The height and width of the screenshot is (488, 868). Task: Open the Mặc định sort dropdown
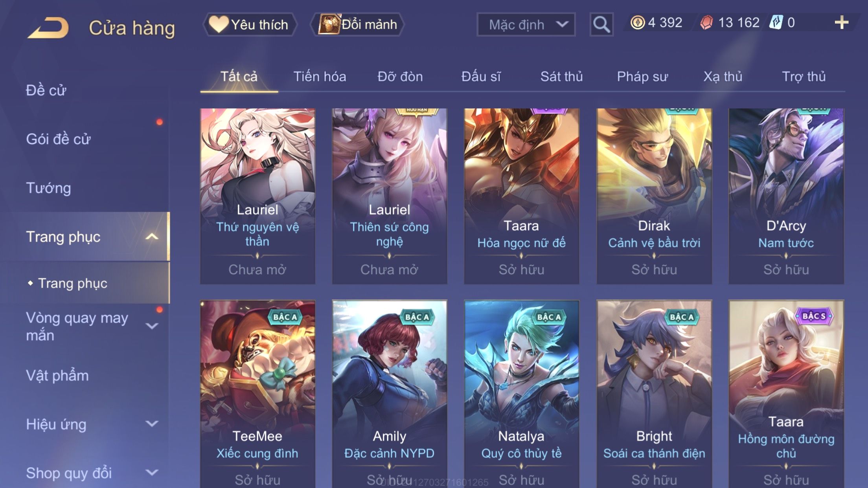tap(526, 24)
